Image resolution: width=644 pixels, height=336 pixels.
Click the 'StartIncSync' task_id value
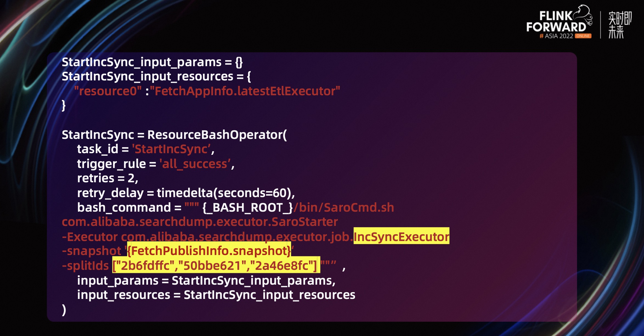click(x=171, y=149)
